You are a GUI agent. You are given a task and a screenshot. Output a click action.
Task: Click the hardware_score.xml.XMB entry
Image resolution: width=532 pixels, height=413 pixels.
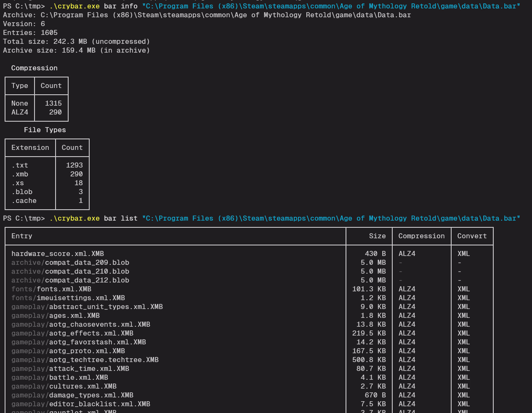(58, 253)
